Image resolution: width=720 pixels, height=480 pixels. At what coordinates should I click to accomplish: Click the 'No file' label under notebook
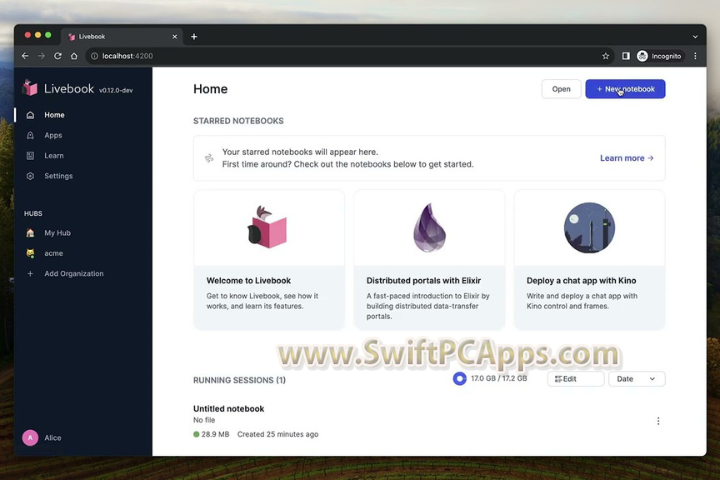204,420
